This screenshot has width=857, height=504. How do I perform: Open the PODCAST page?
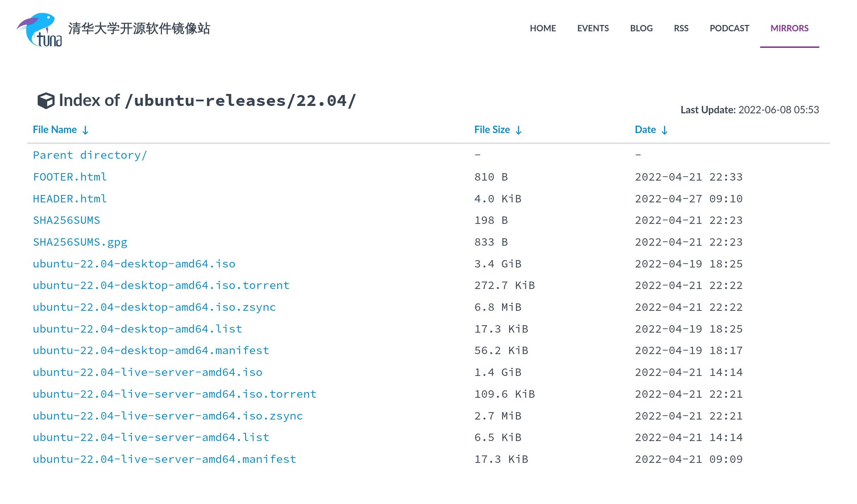[730, 29]
